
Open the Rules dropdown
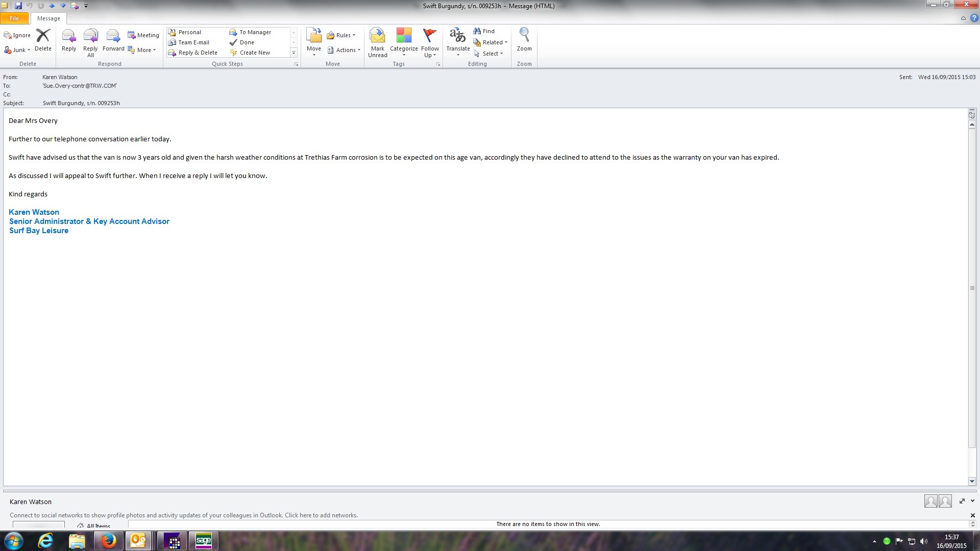pos(343,35)
